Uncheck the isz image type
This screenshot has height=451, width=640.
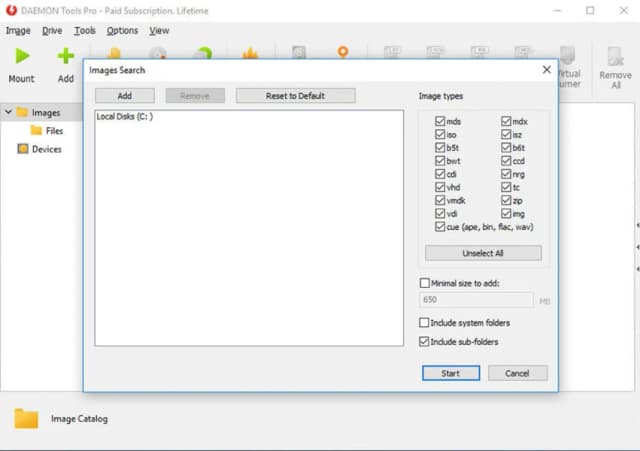(x=506, y=134)
